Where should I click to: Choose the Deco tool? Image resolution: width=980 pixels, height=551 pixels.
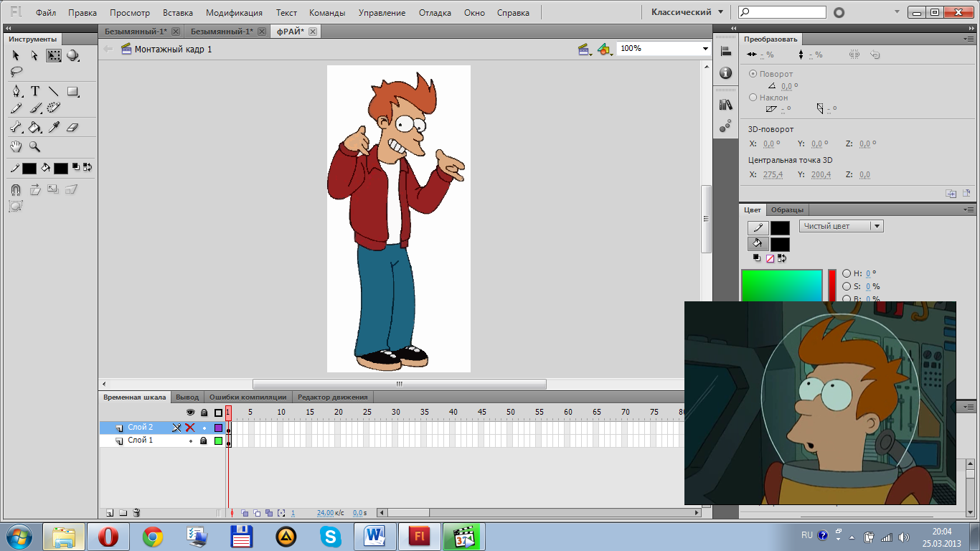coord(54,108)
